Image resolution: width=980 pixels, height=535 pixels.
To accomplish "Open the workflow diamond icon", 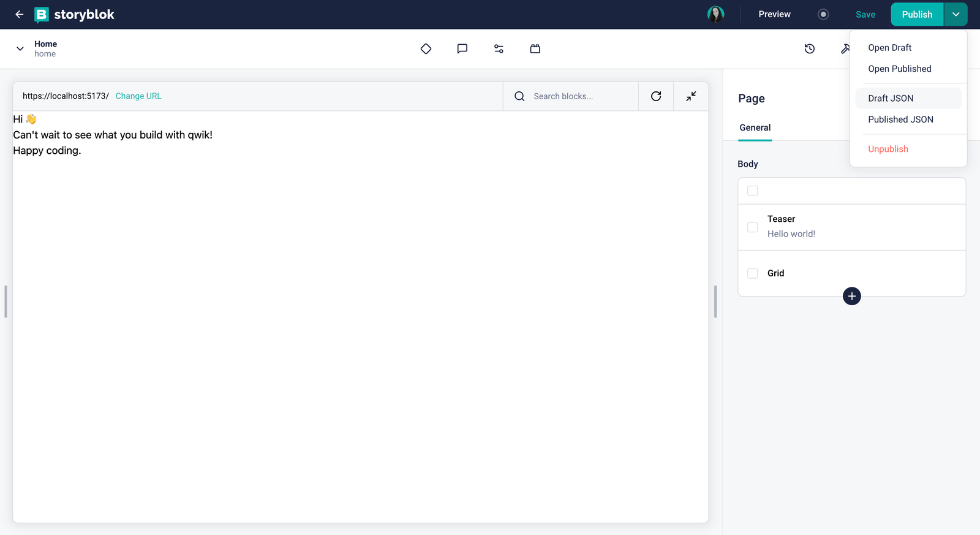I will [x=426, y=48].
